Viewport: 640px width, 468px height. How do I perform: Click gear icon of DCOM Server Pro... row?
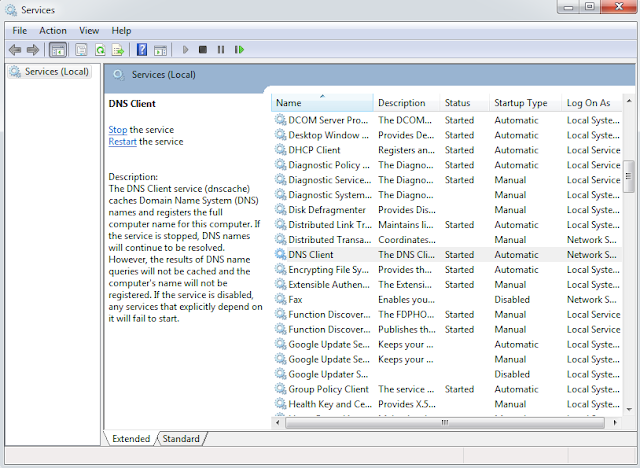click(280, 120)
